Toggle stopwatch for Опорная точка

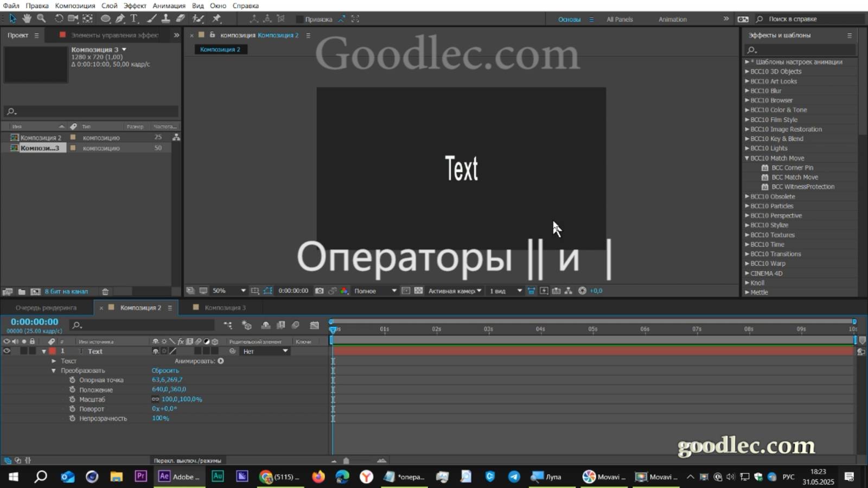(72, 380)
